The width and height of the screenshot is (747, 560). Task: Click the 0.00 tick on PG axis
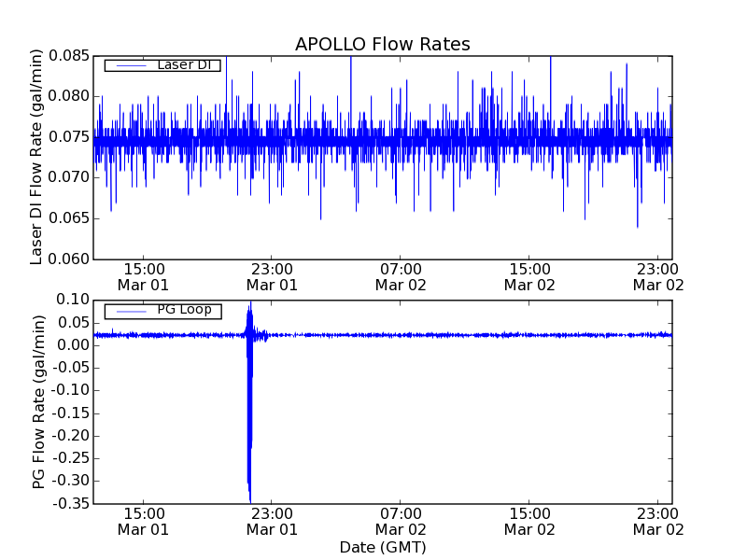pos(73,345)
